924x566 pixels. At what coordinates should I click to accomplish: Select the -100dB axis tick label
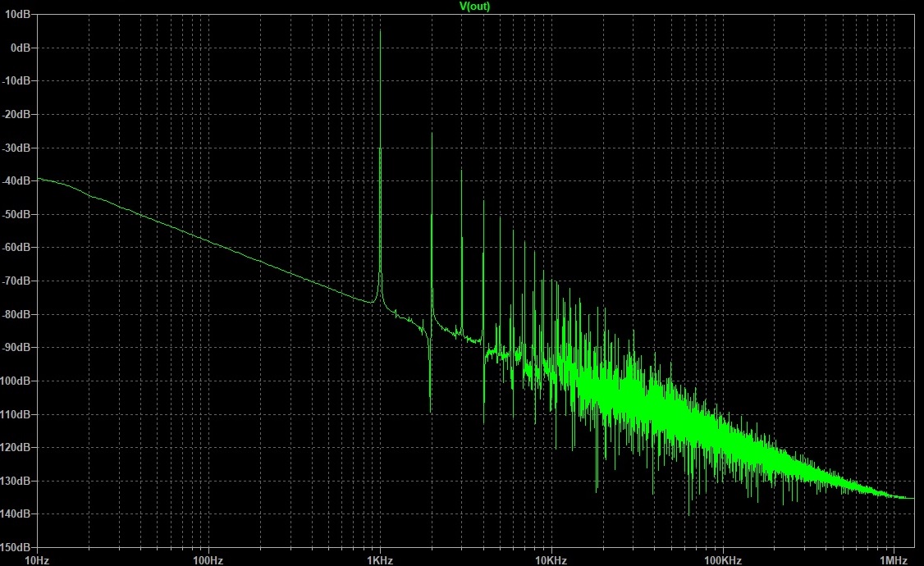click(16, 381)
